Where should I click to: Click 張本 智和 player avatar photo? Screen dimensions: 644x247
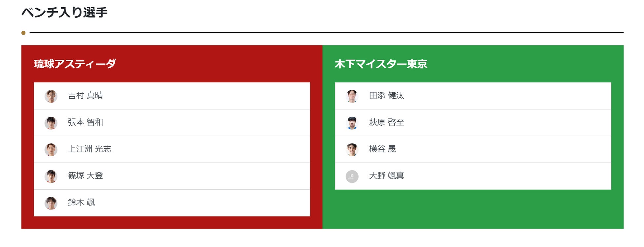pos(51,123)
